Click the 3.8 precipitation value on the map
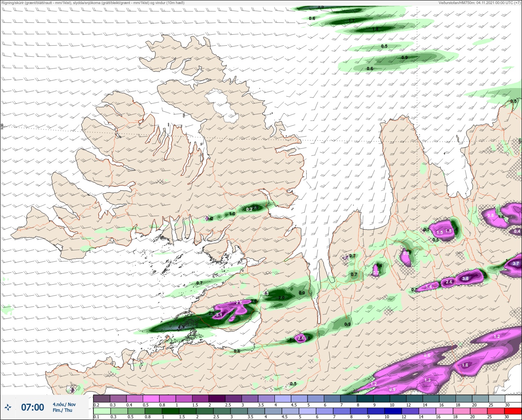The width and height of the screenshot is (522, 420). coord(465,279)
